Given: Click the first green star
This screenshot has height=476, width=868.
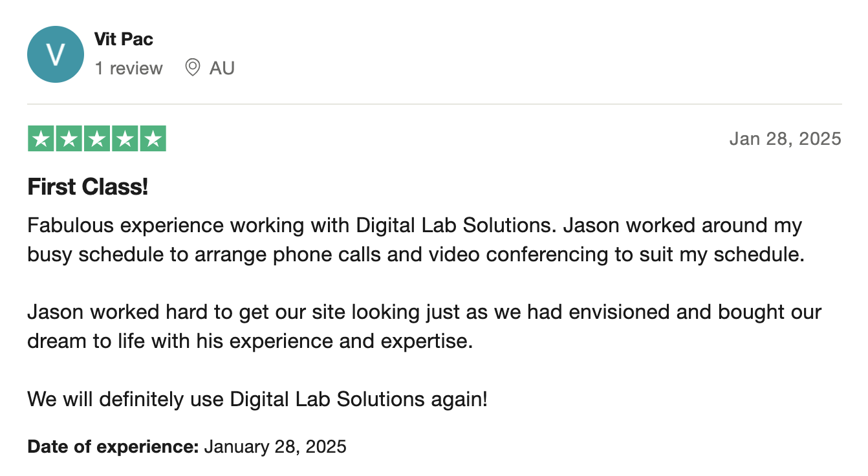Looking at the screenshot, I should tap(41, 138).
